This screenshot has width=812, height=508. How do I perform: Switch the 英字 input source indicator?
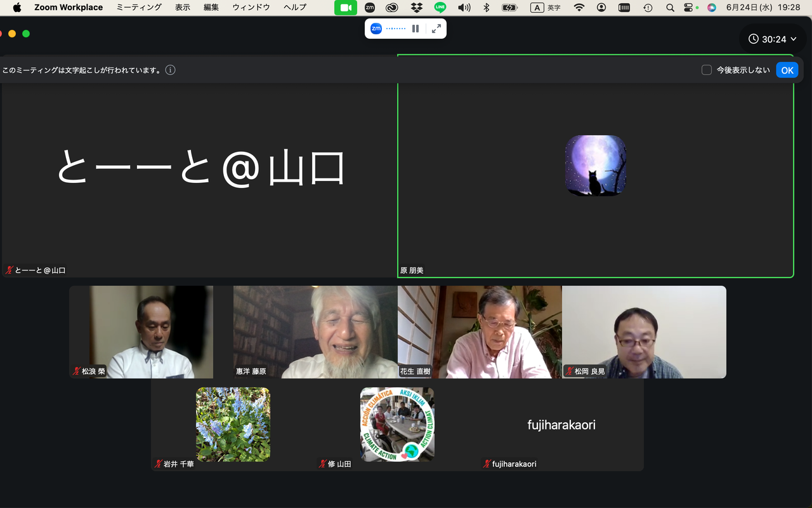[x=546, y=8]
